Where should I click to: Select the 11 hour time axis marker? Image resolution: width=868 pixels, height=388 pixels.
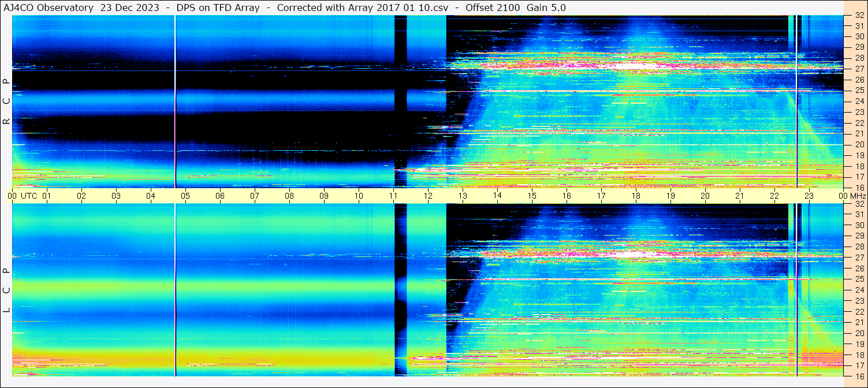[393, 196]
